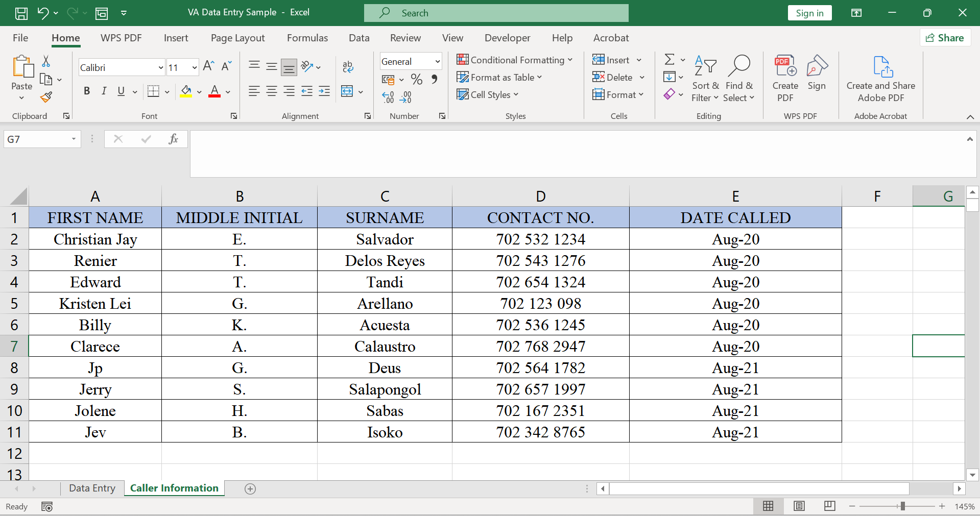Open the General number format dropdown

point(437,62)
